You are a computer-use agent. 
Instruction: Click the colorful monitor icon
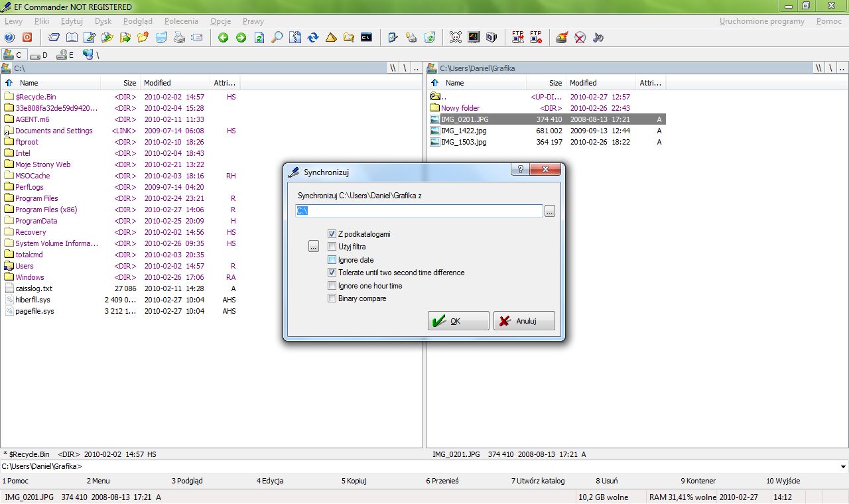tap(474, 38)
